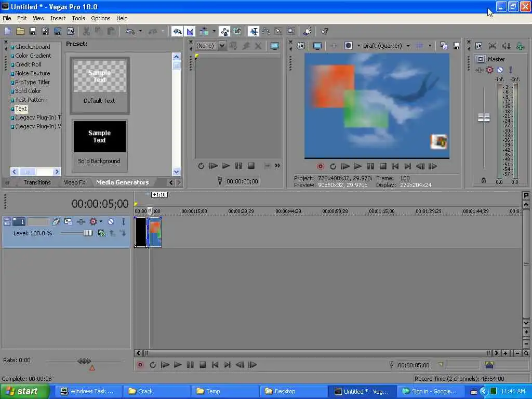This screenshot has width=532, height=399.
Task: Select the Selection Edit tool
Action: coord(278,31)
